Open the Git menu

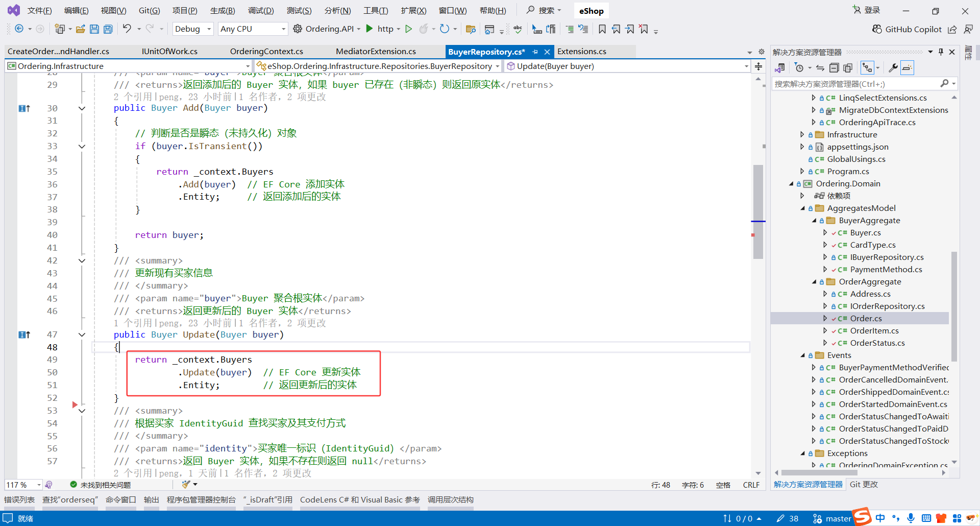[149, 10]
